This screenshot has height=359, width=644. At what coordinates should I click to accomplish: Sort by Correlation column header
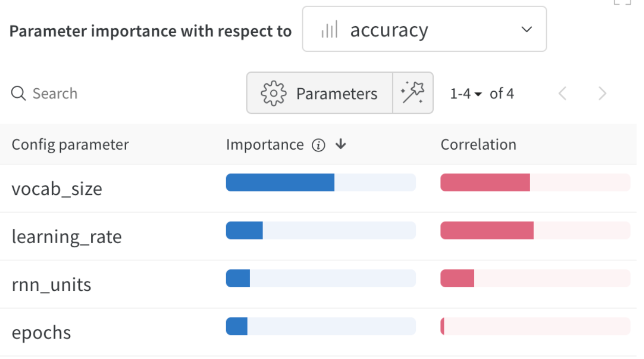(478, 145)
